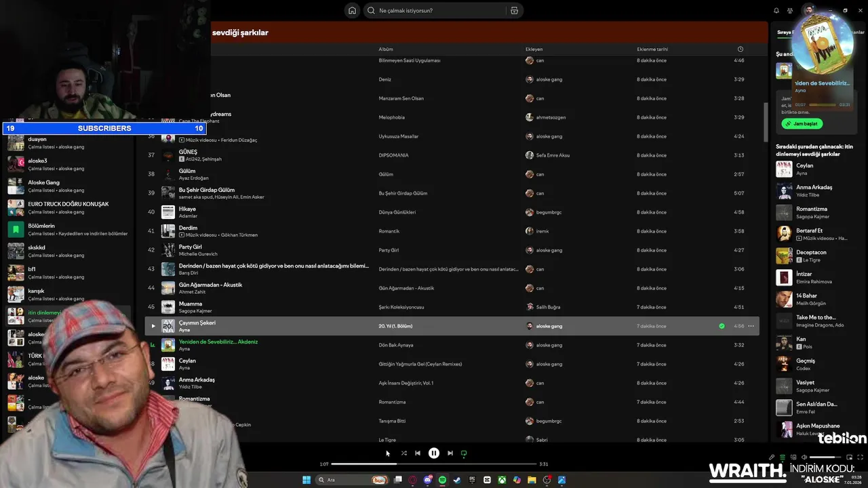
Task: Adjust the Spotify volume slider
Action: click(826, 457)
